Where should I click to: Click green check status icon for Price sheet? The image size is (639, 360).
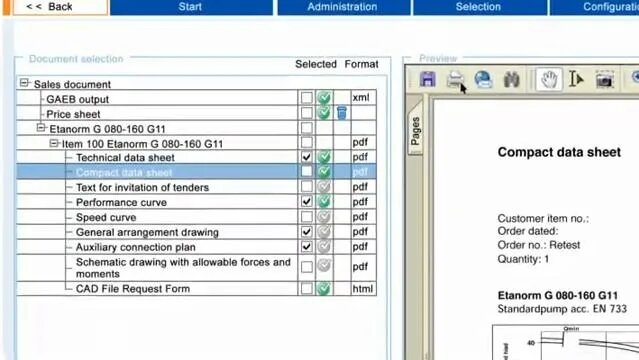324,113
